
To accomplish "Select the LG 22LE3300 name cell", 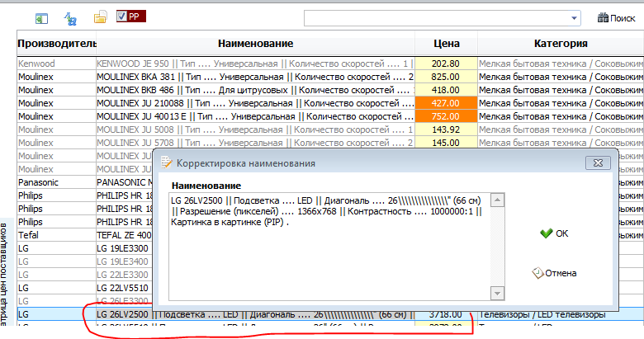I will tap(124, 275).
